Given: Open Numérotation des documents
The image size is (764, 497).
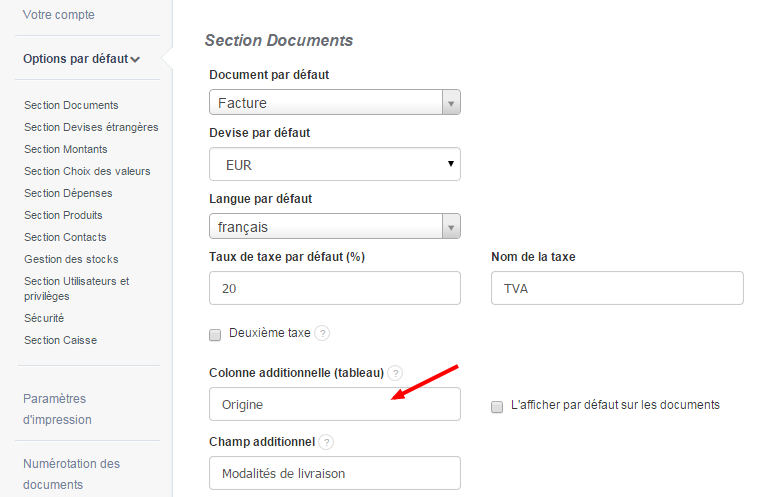Looking at the screenshot, I should [71, 474].
